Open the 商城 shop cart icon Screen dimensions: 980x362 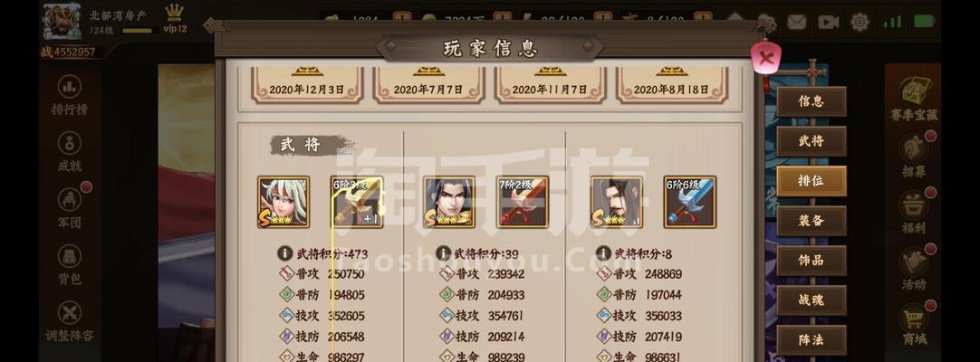914,325
